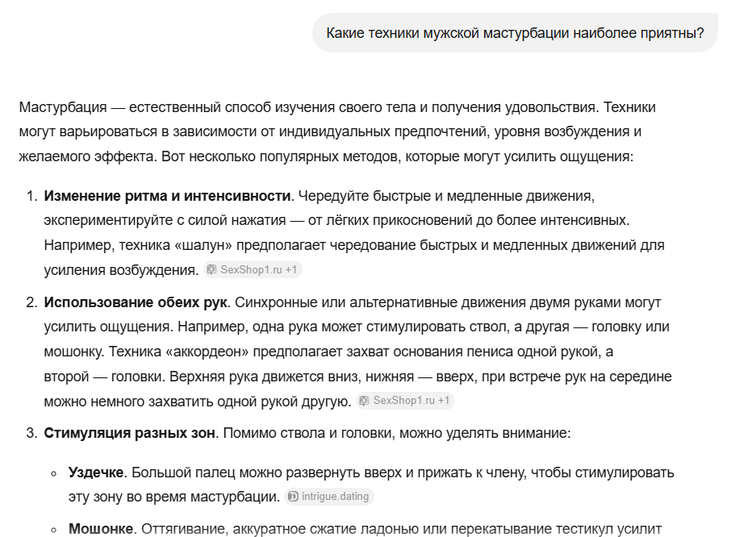Click the favicon in the intrigue.dating chip
Screen dimensions: 756x537
tap(292, 497)
